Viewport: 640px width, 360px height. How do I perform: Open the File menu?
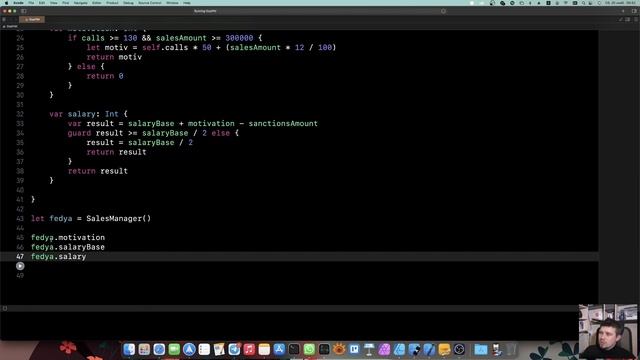[31, 3]
